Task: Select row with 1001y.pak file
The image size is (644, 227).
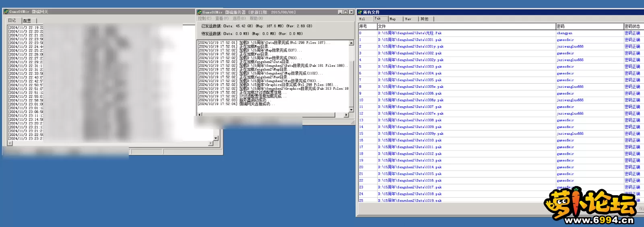Action: click(411, 47)
